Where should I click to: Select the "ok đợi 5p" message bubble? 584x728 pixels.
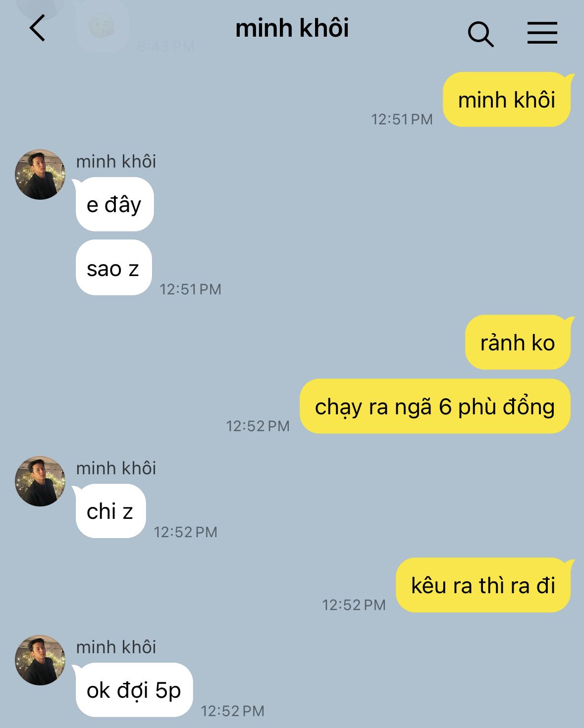(134, 690)
